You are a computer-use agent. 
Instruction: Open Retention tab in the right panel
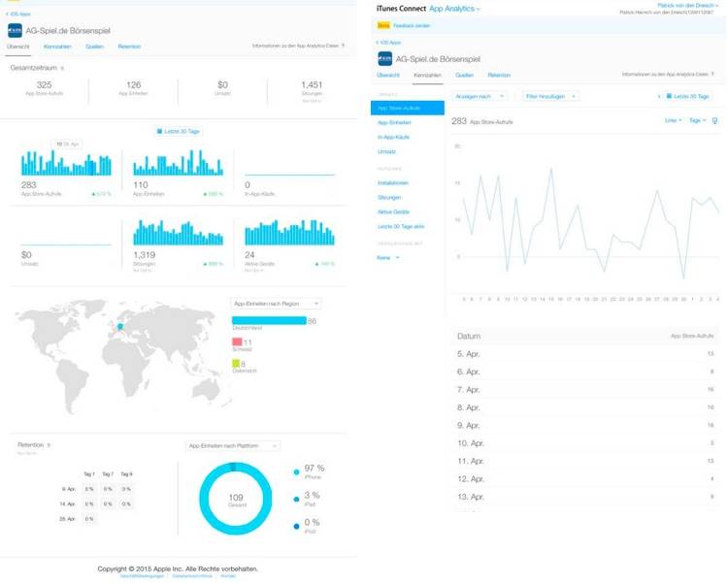pyautogui.click(x=499, y=75)
